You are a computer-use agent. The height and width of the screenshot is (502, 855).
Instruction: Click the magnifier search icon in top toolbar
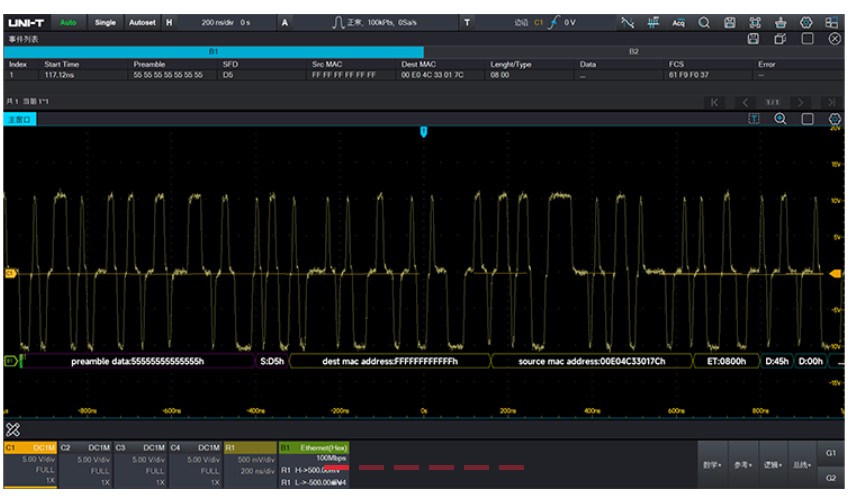704,22
